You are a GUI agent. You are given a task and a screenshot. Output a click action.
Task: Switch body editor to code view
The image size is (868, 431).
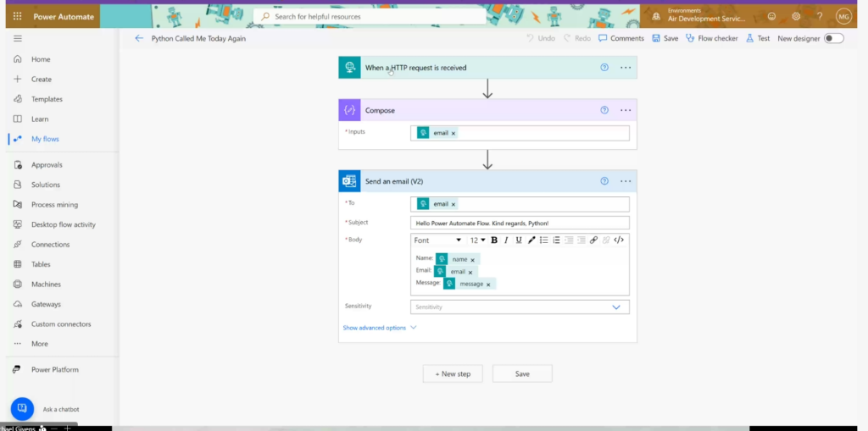(619, 240)
